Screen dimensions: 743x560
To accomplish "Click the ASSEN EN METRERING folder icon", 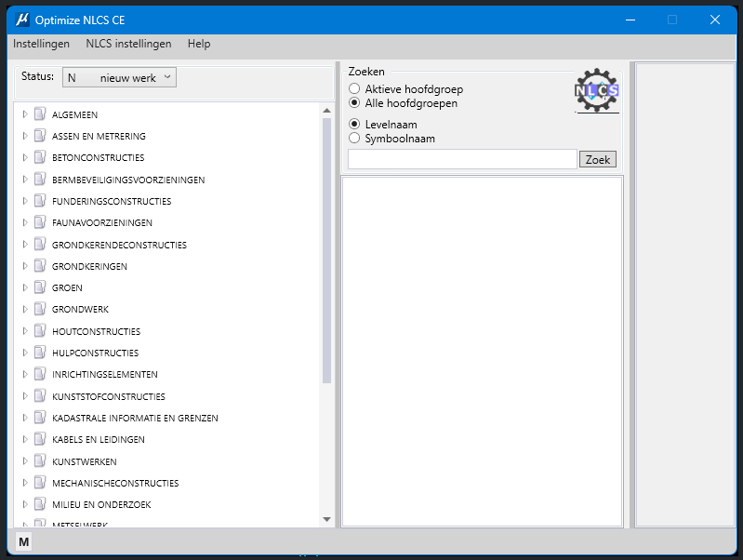I will [x=40, y=136].
